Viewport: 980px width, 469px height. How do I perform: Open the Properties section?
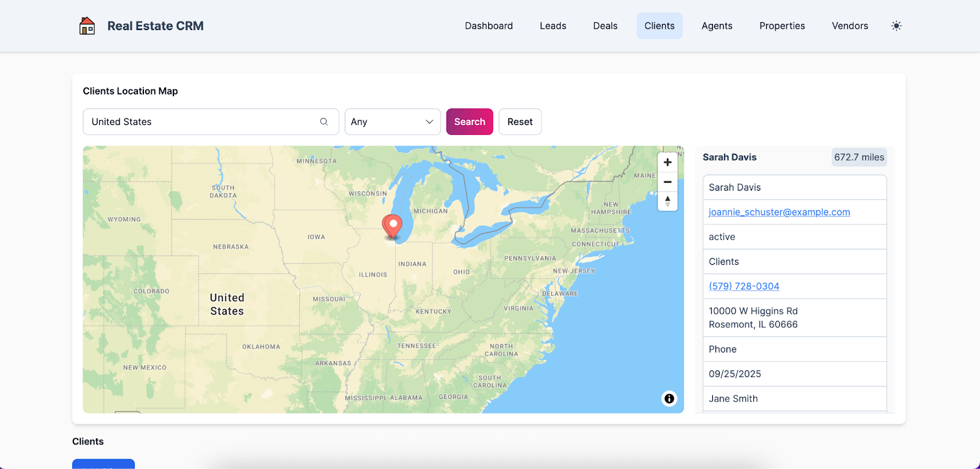click(782, 26)
